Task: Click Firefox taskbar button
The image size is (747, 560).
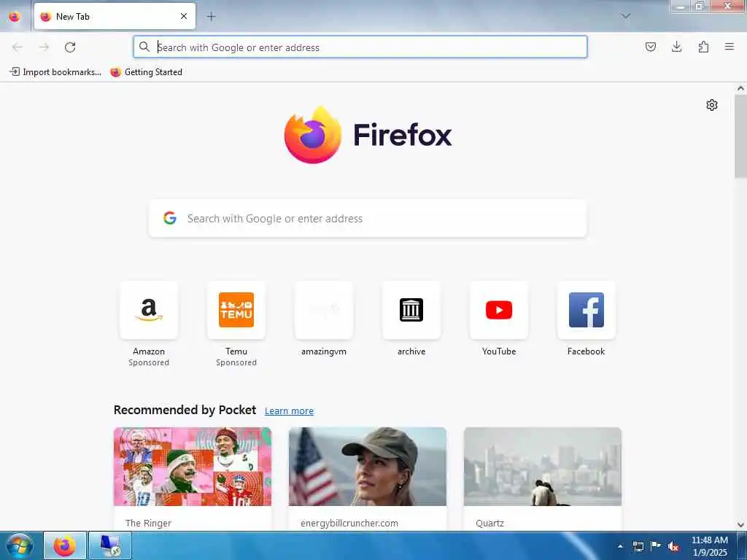Action: tap(65, 545)
